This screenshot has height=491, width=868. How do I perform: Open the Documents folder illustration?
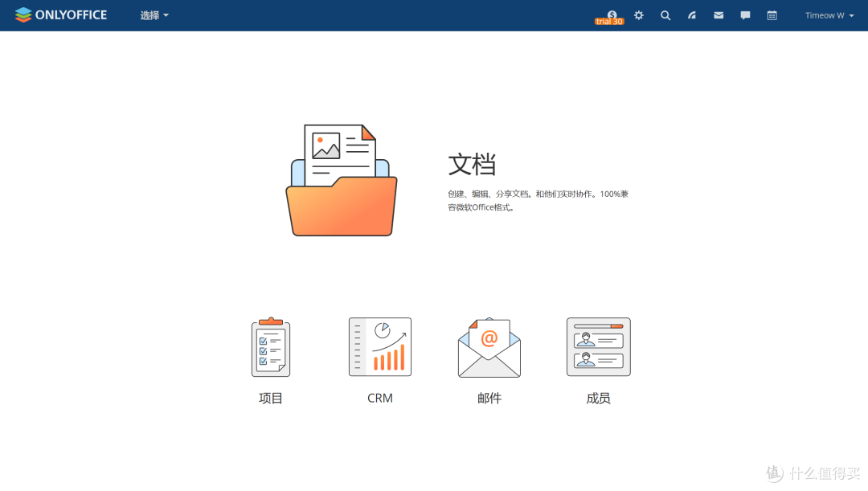(x=341, y=181)
